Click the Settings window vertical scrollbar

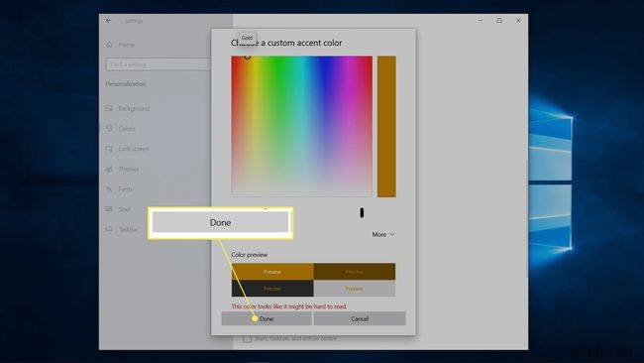tap(526, 218)
